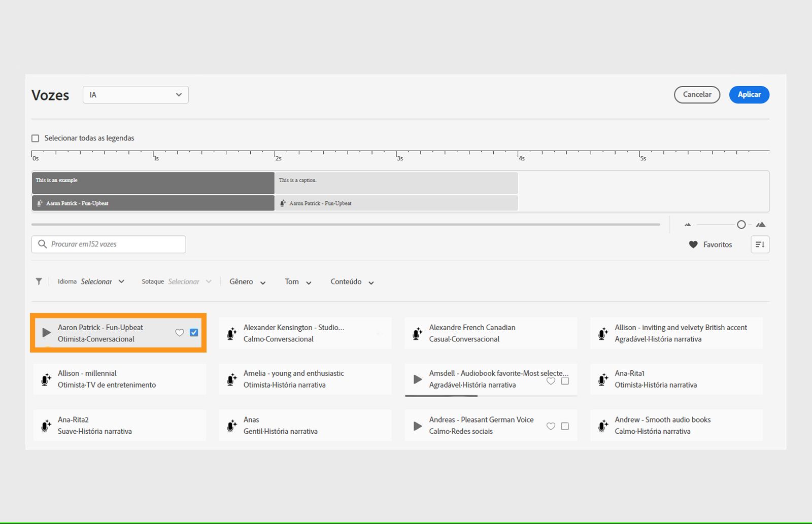Click the 2s marker on timeline ruler
This screenshot has height=524, width=812.
click(278, 158)
